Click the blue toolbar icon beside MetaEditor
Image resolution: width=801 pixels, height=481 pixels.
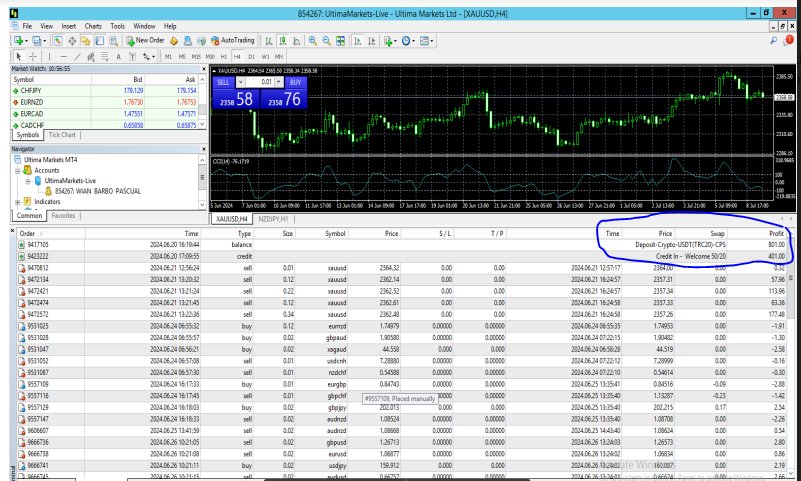187,41
